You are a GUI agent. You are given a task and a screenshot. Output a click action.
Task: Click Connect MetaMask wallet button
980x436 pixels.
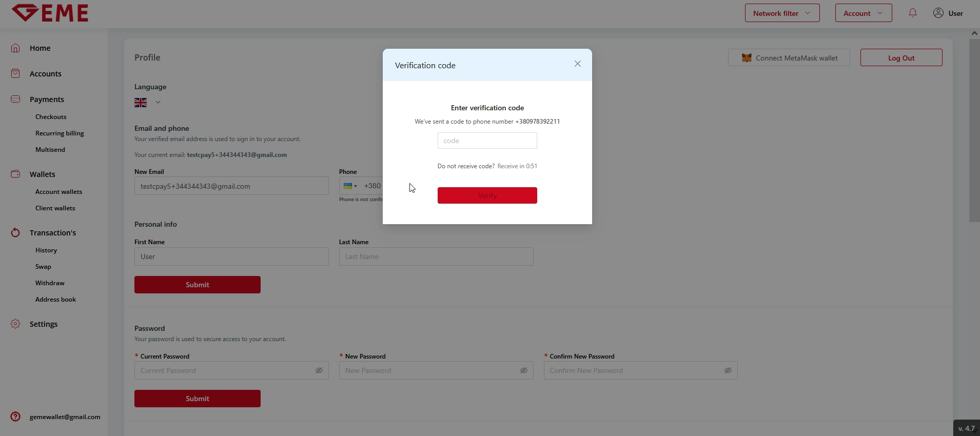789,58
